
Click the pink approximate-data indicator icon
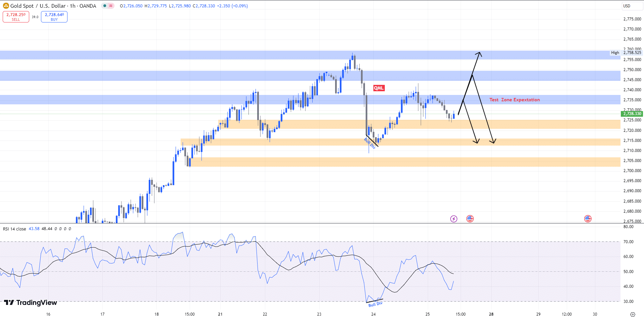pos(111,6)
